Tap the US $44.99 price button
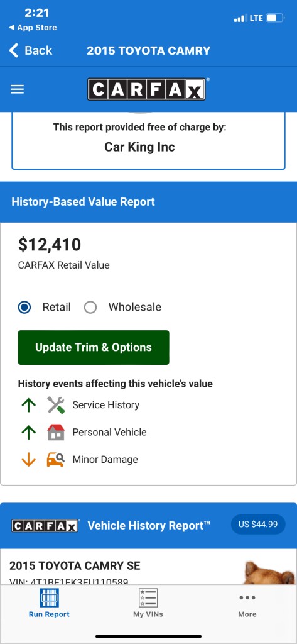 258,525
